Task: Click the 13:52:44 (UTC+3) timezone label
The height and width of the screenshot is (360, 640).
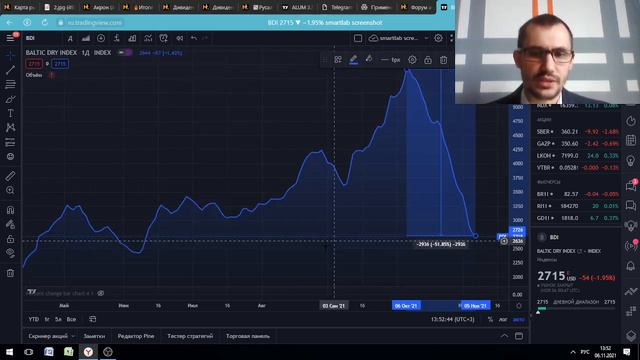Action: (x=453, y=319)
